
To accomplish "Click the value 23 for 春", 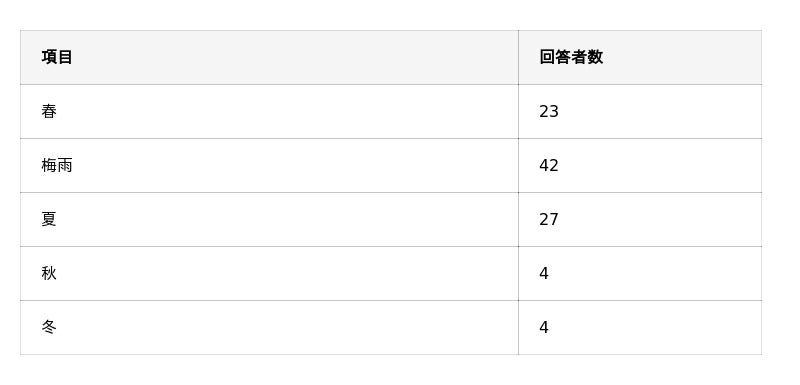I will (549, 111).
